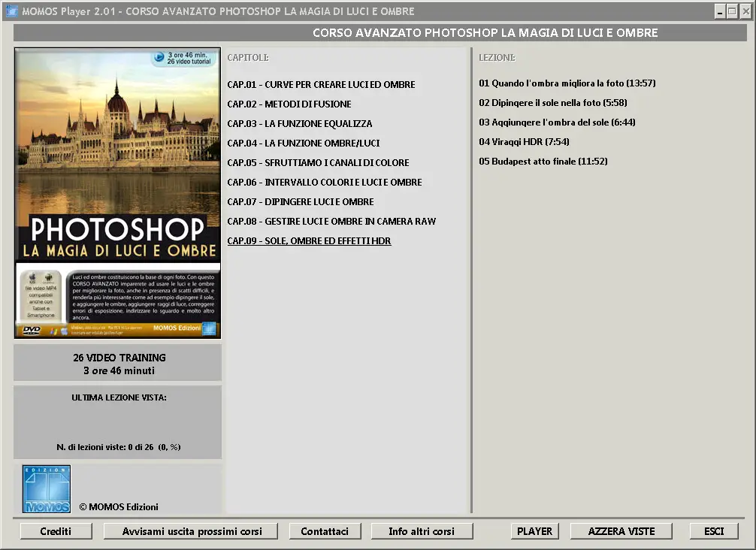This screenshot has height=550, width=756.
Task: Close the MOMOS Player window
Action: tap(745, 11)
